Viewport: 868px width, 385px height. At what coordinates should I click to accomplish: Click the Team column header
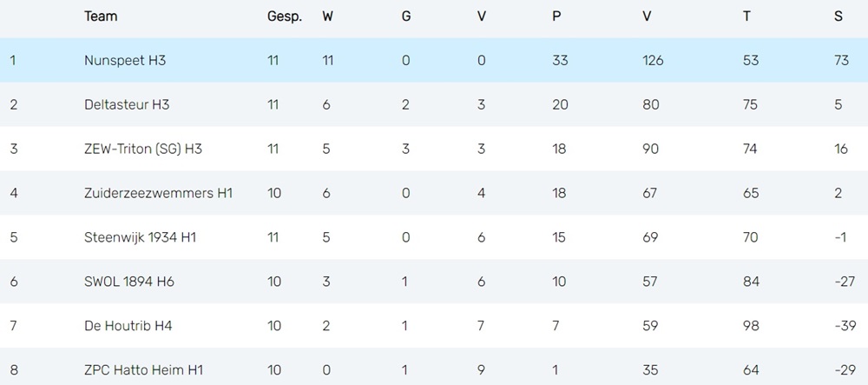pos(101,16)
